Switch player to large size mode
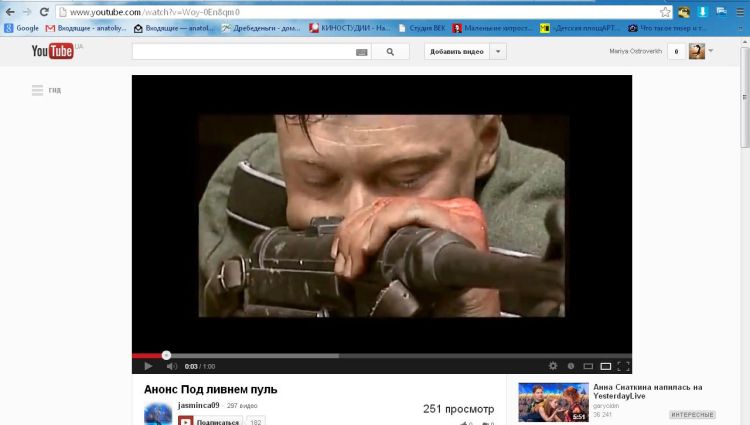 tap(605, 366)
